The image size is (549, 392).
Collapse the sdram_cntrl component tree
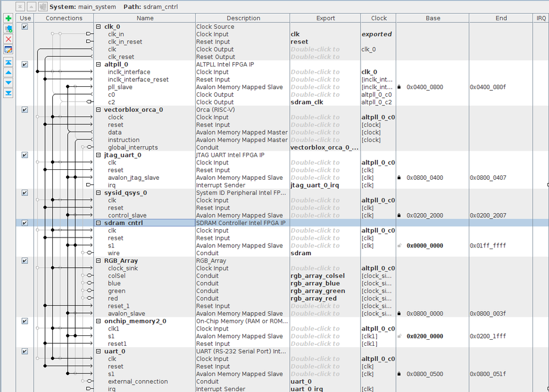point(98,223)
